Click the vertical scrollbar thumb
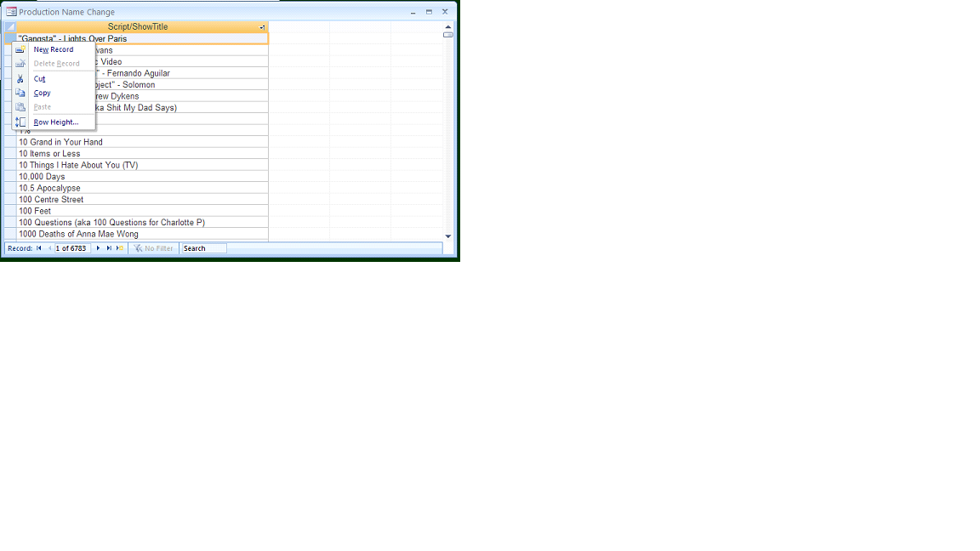The height and width of the screenshot is (551, 980). pyautogui.click(x=448, y=35)
